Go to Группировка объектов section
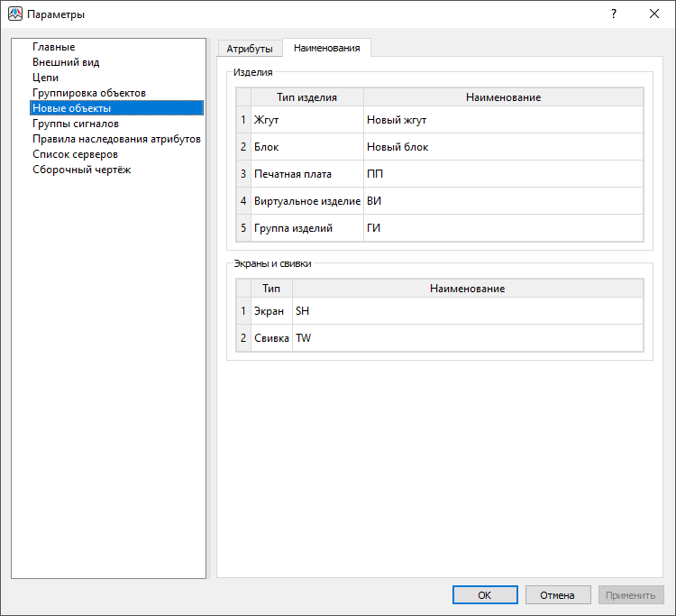 pyautogui.click(x=88, y=93)
